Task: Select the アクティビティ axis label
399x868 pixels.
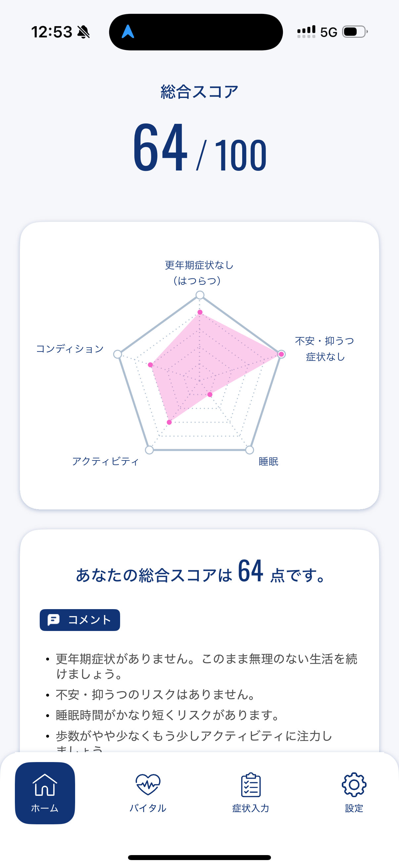Action: (x=106, y=461)
